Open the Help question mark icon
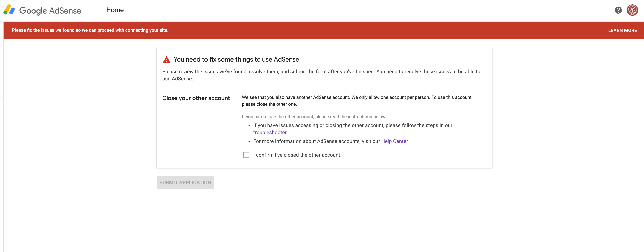 click(618, 10)
